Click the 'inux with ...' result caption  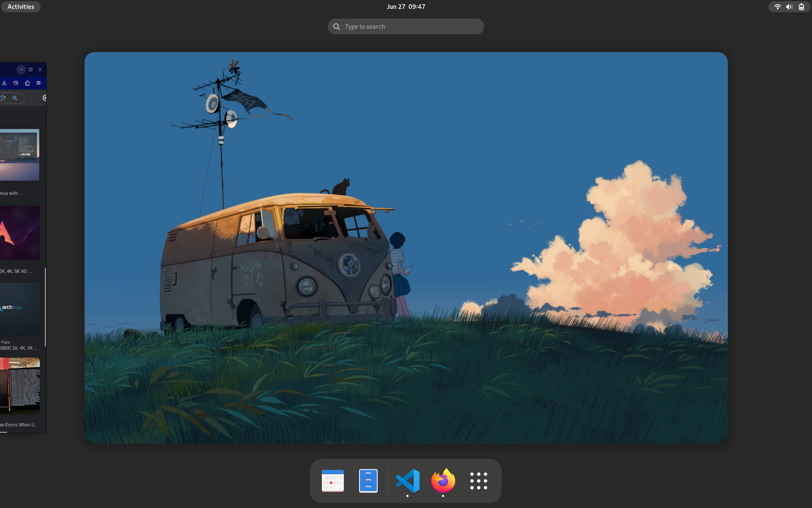[x=11, y=193]
